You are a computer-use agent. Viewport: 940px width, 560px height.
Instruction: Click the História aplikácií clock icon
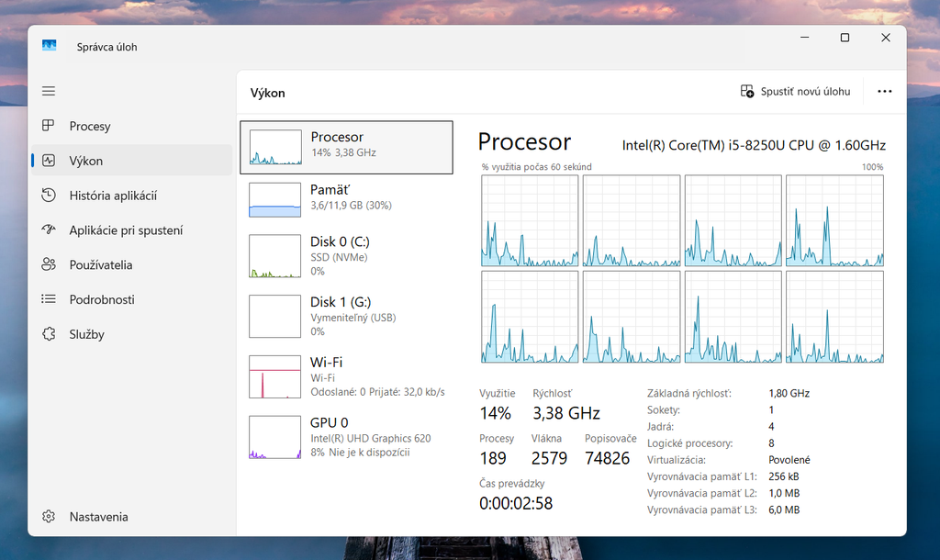[49, 195]
